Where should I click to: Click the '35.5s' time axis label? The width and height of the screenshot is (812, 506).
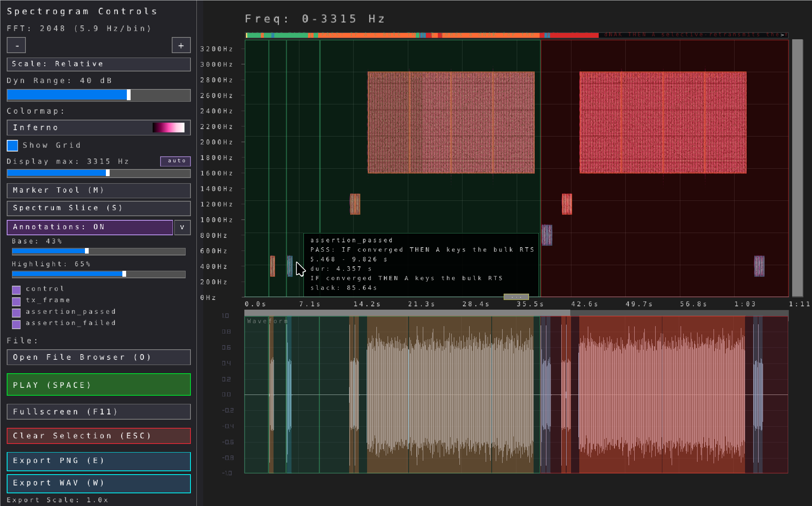(x=530, y=304)
